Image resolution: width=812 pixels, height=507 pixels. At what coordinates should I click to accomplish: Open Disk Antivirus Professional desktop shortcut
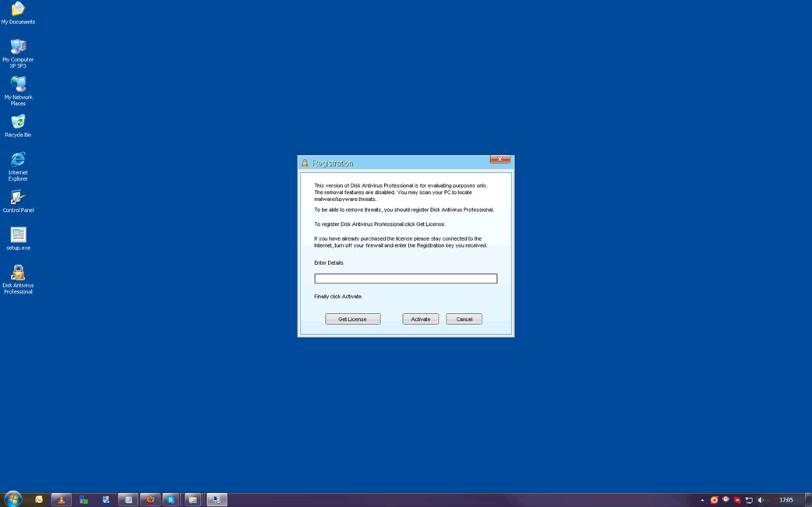pos(18,273)
